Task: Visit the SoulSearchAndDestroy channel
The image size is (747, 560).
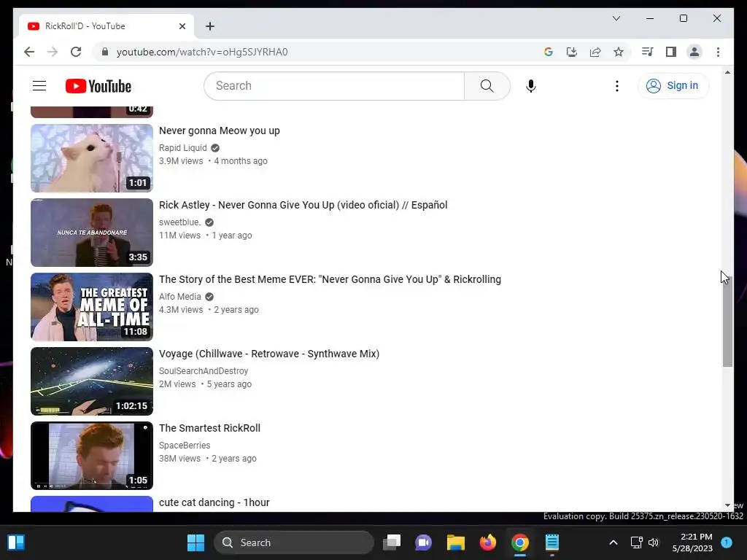Action: (x=204, y=370)
